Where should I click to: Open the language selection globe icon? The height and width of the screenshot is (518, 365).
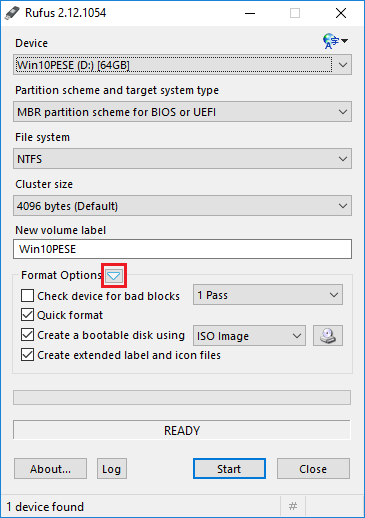[335, 41]
